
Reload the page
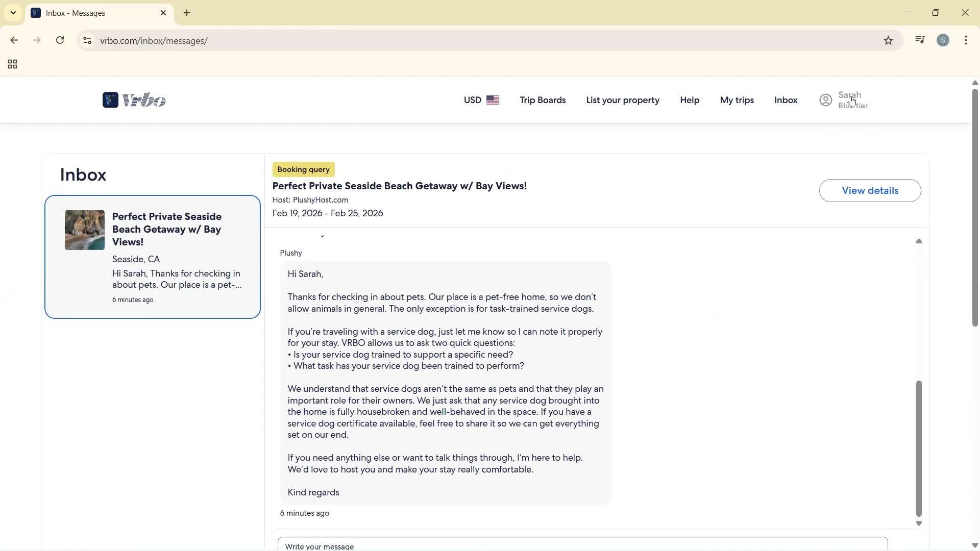click(x=60, y=40)
